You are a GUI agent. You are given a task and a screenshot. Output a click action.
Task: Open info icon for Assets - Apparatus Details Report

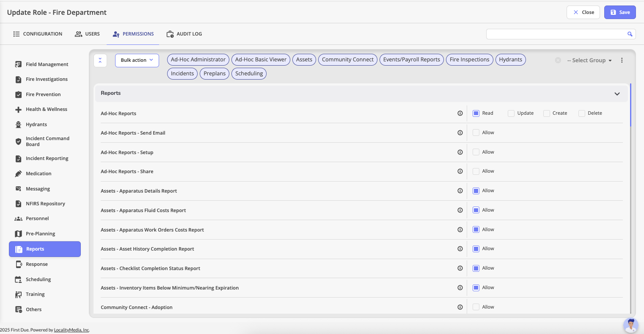pyautogui.click(x=460, y=190)
